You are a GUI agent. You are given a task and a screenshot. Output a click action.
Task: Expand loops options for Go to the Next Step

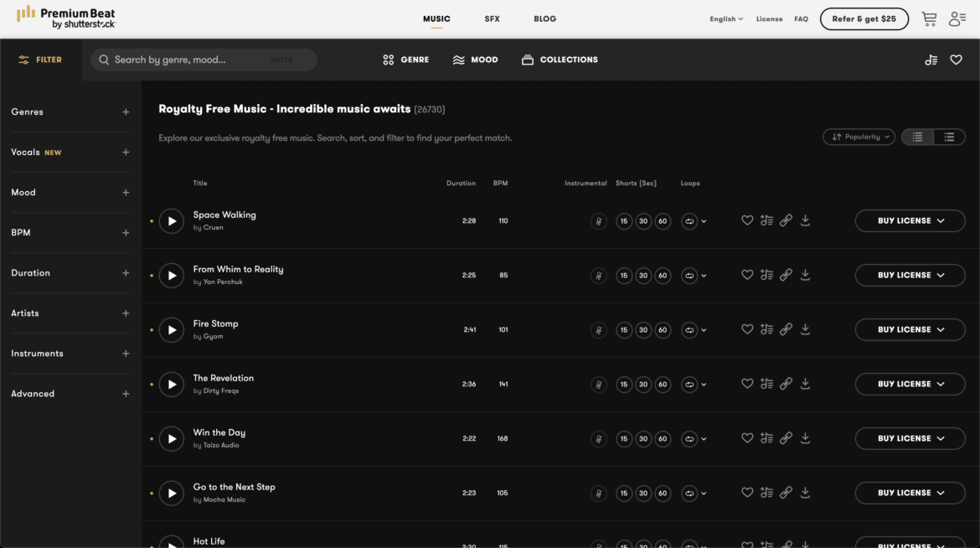(x=694, y=493)
